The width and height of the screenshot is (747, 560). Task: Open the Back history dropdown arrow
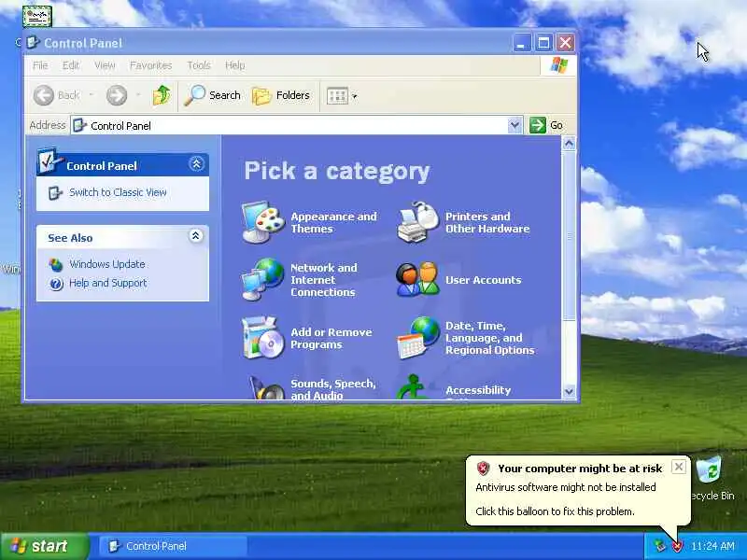(91, 95)
